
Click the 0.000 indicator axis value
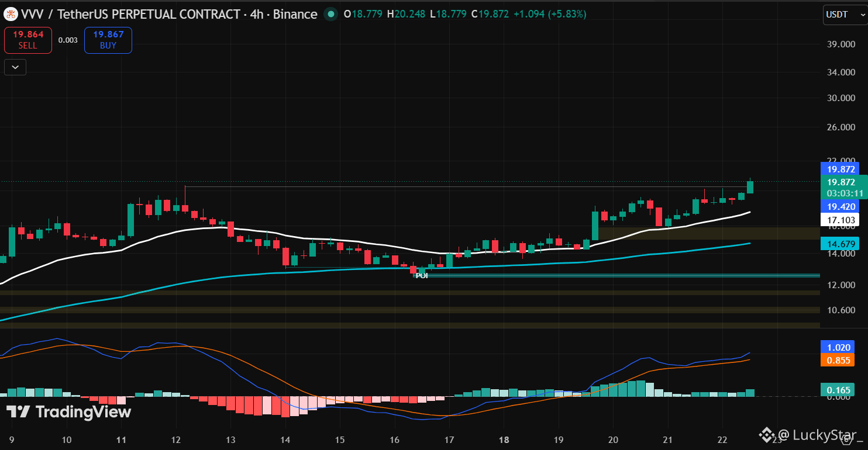point(839,397)
